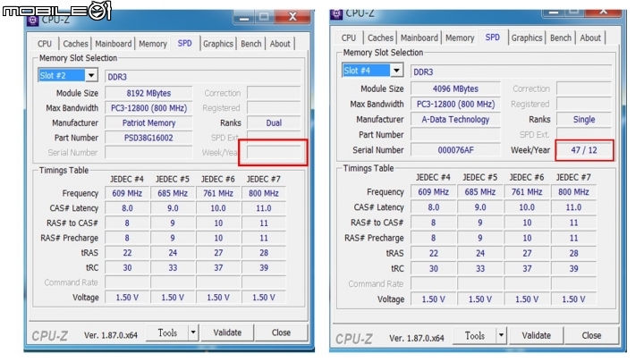
Task: Click the CPU-Z app icon in right title bar
Action: coord(336,14)
